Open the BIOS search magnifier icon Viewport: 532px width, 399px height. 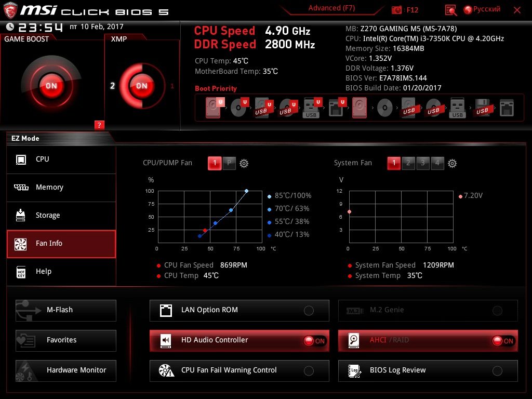click(x=450, y=10)
